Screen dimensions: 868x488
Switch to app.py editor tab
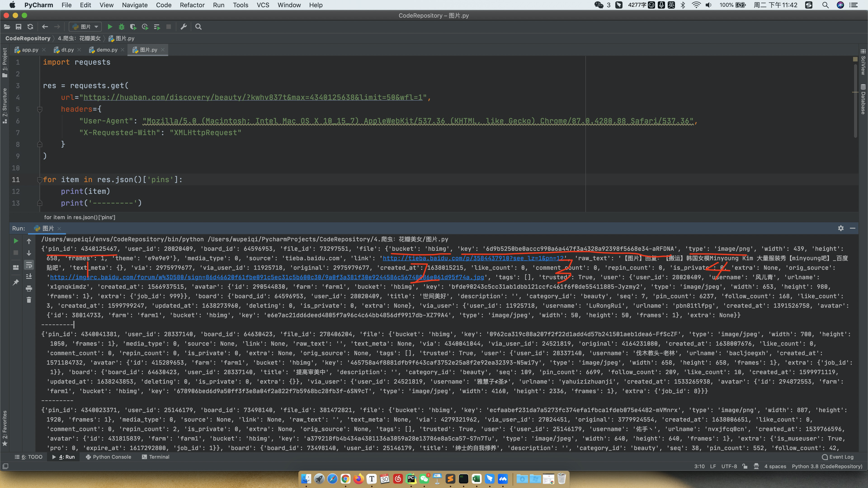(x=30, y=49)
